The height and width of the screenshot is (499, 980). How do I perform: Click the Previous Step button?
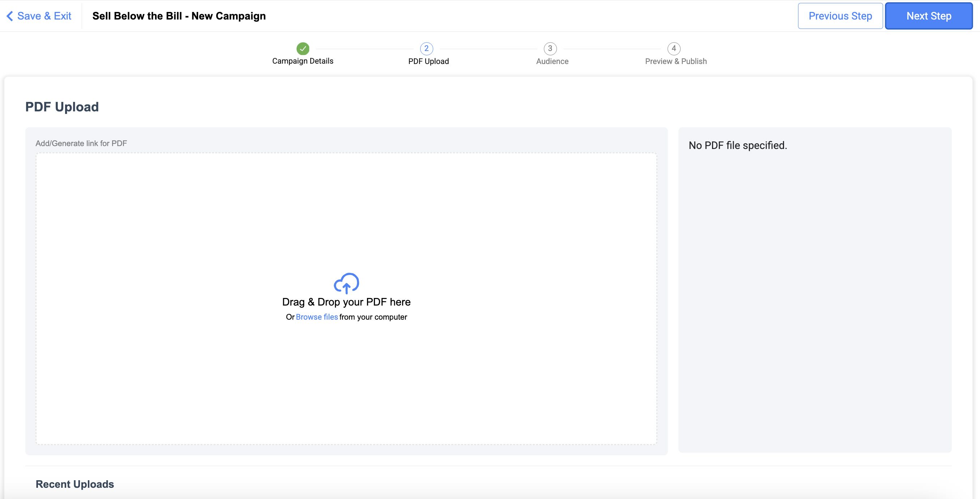point(840,16)
